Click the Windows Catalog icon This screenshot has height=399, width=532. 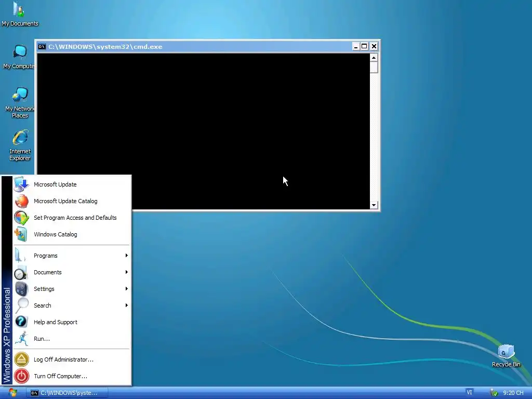click(21, 234)
